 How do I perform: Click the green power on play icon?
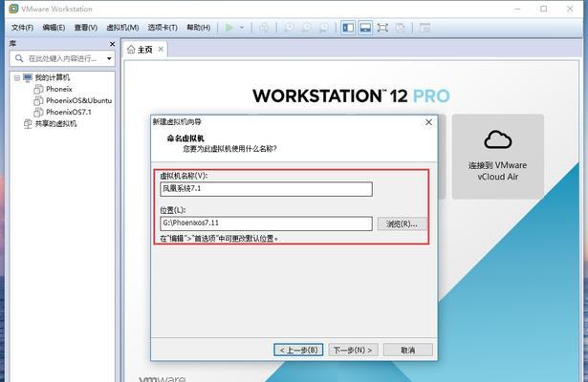tap(229, 28)
